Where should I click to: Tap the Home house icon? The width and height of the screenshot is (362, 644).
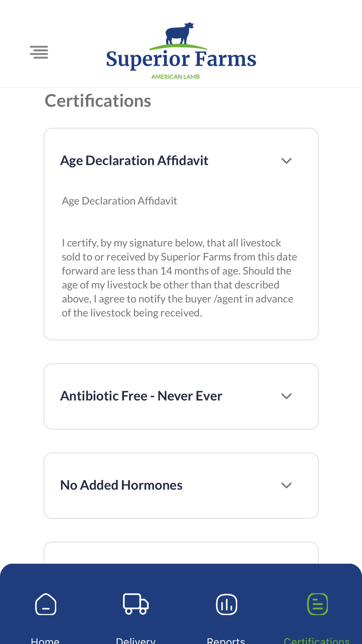(46, 604)
